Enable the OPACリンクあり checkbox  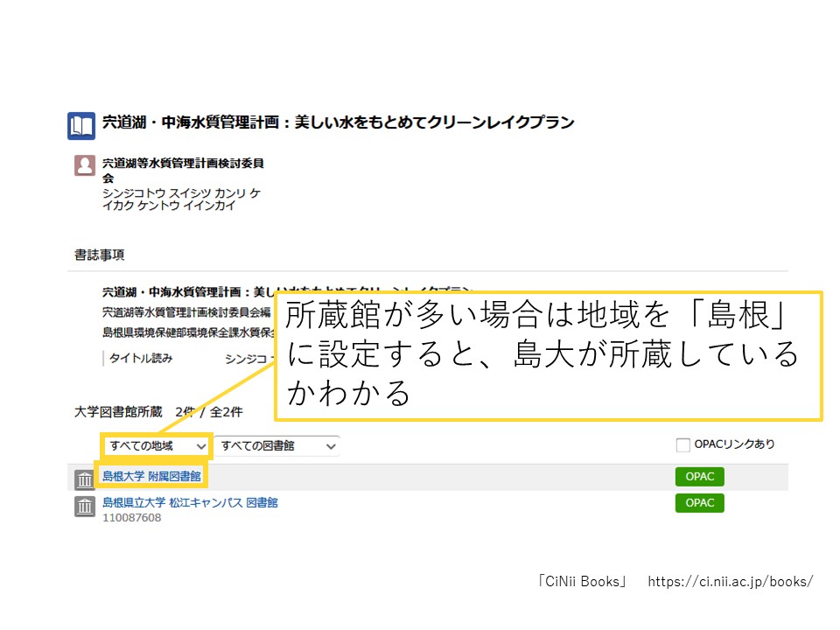click(683, 445)
